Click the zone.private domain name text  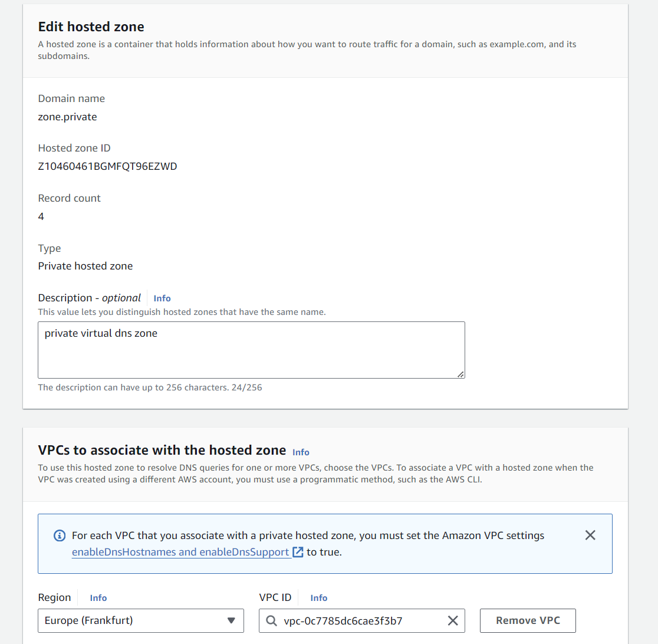[x=67, y=117]
